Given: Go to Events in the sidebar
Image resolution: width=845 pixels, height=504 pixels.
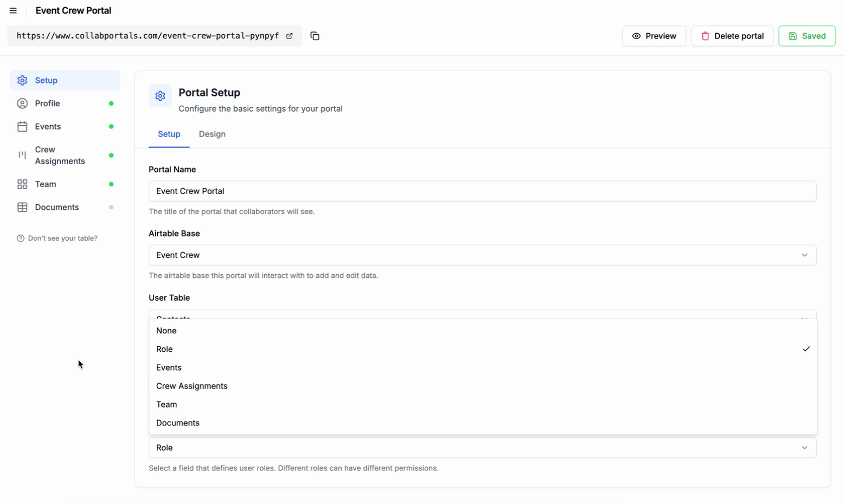Looking at the screenshot, I should coord(65,126).
